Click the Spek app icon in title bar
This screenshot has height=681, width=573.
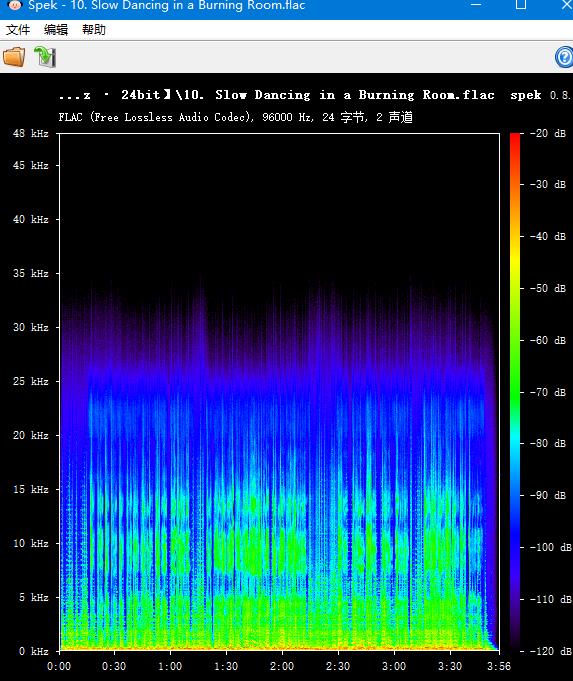pos(15,5)
